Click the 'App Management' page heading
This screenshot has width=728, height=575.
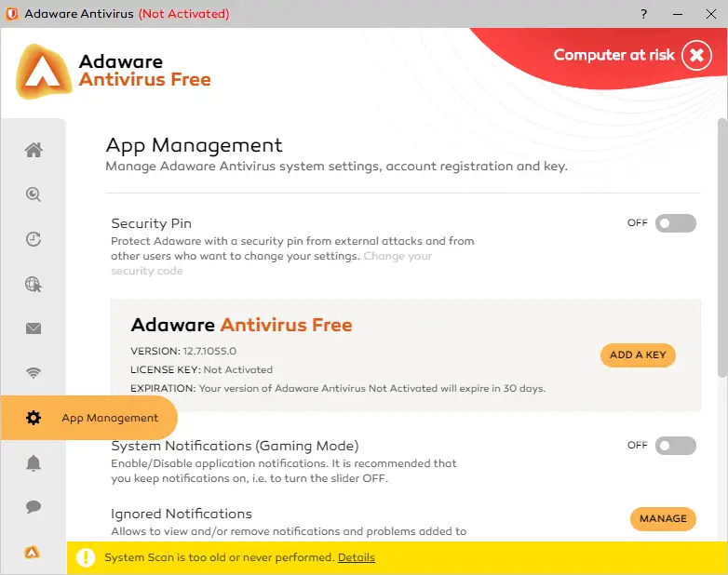point(194,145)
